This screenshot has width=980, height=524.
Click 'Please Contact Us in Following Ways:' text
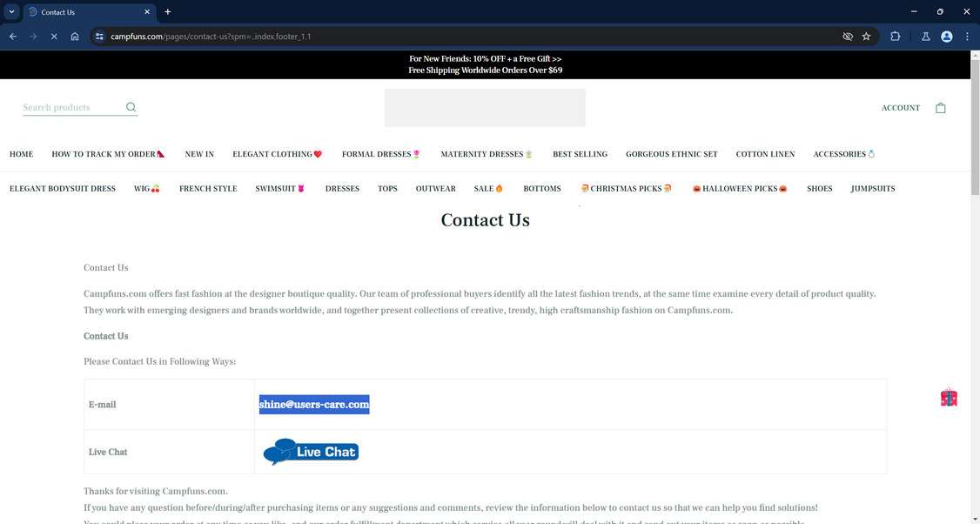click(x=160, y=361)
